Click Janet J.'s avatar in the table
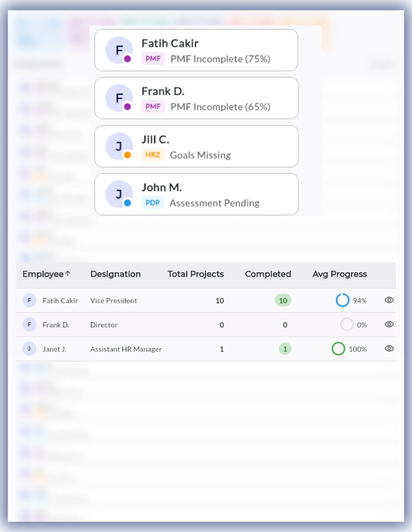The image size is (412, 532). [x=29, y=349]
